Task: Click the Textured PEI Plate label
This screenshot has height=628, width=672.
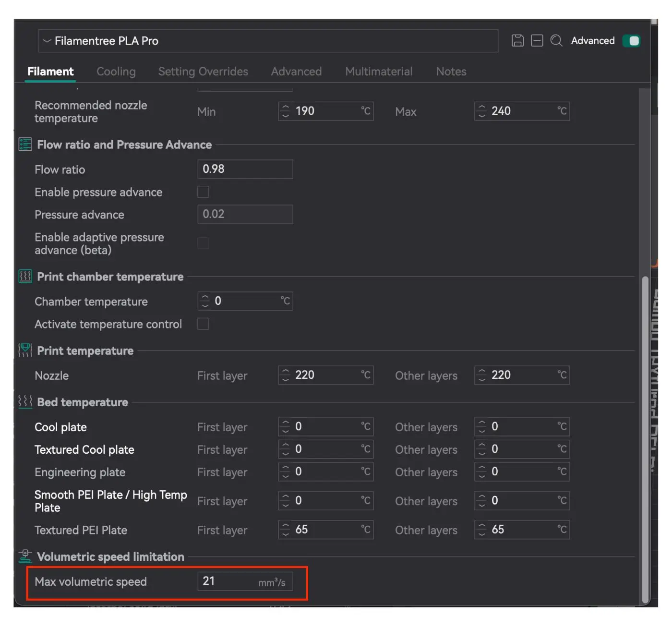Action: [81, 530]
